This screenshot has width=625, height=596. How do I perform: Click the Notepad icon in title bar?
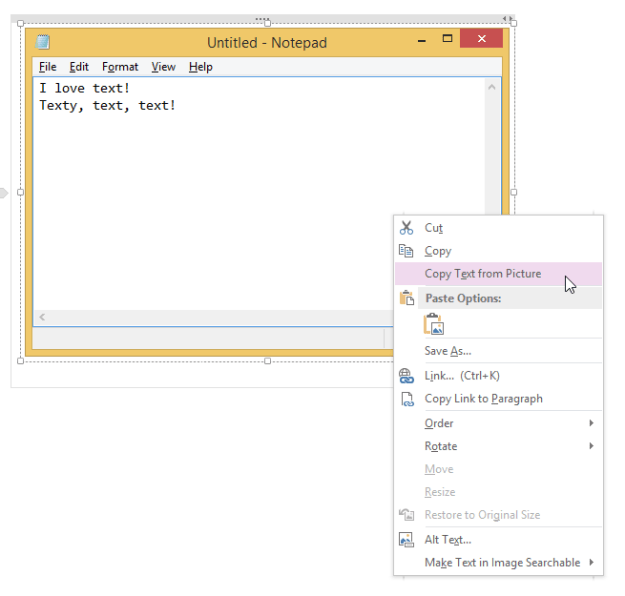click(43, 42)
